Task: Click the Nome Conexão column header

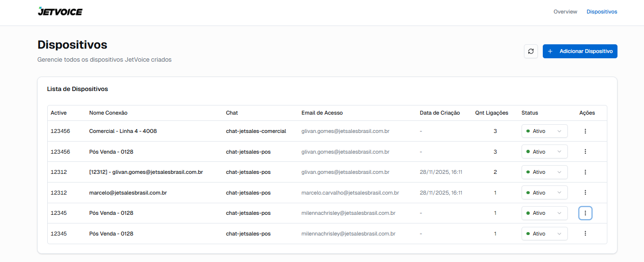Action: point(108,113)
